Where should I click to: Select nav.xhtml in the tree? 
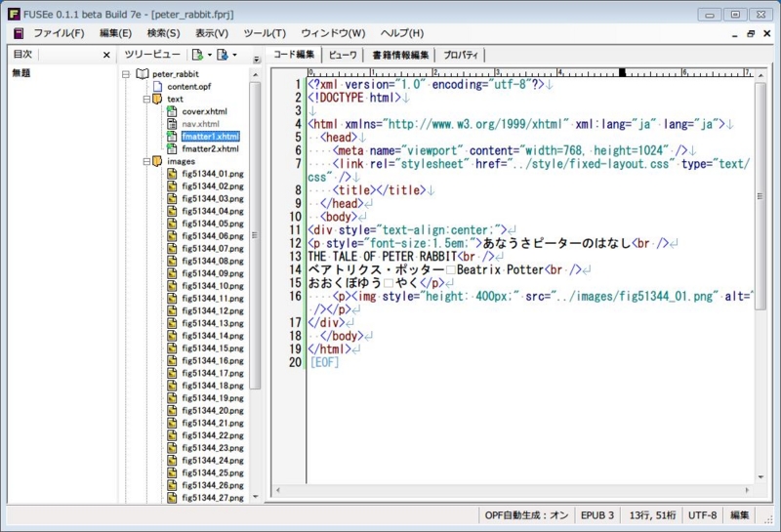tap(200, 124)
